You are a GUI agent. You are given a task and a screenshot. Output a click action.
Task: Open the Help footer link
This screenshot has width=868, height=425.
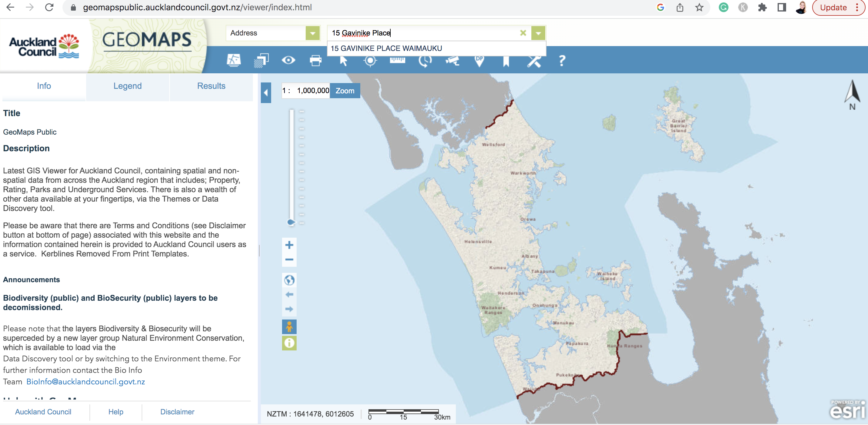coord(116,412)
